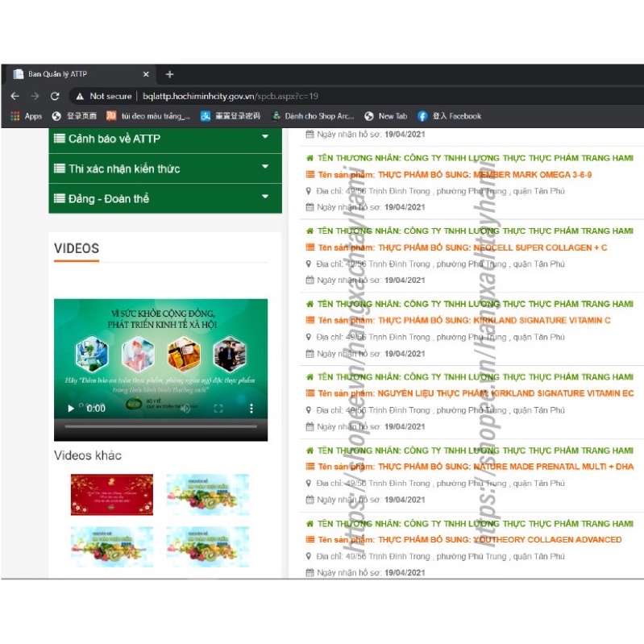The width and height of the screenshot is (644, 644).
Task: Click the video 0:00 time readout
Action: pos(96,409)
